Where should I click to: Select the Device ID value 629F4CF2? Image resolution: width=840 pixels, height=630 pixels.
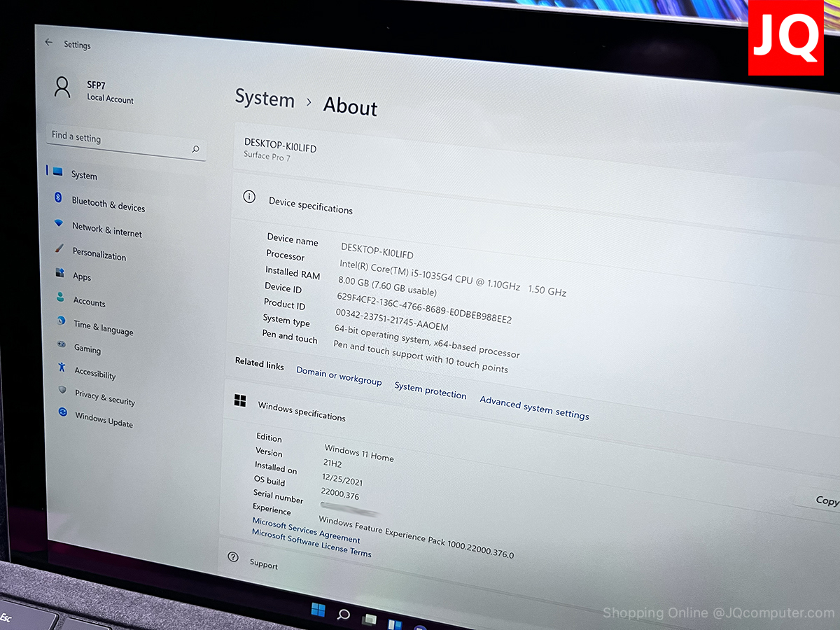424,308
